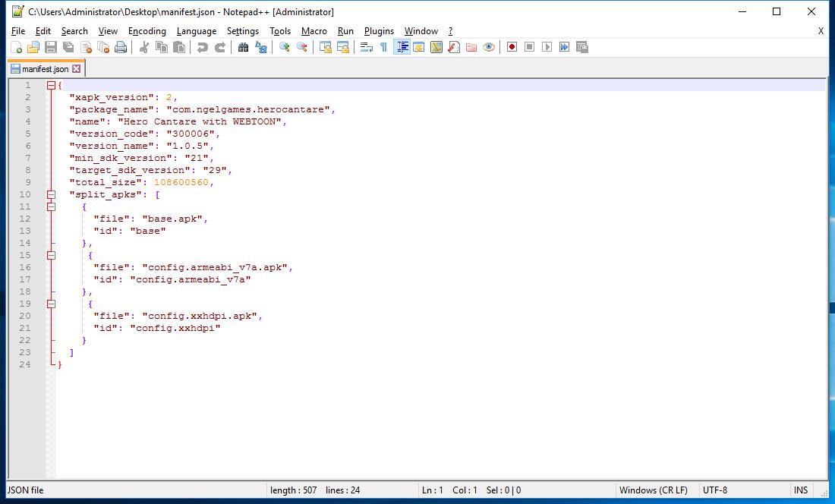835x504 pixels.
Task: Start macro recording with the red dot
Action: tap(512, 47)
